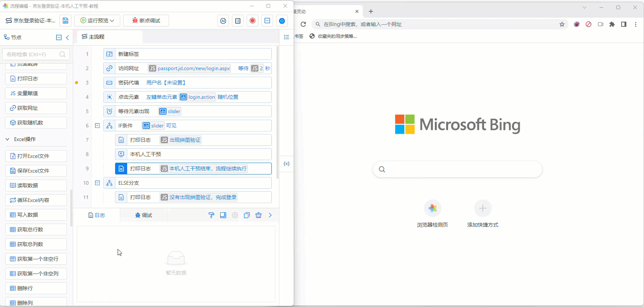Toggle browser side panel icon

(x=624, y=24)
